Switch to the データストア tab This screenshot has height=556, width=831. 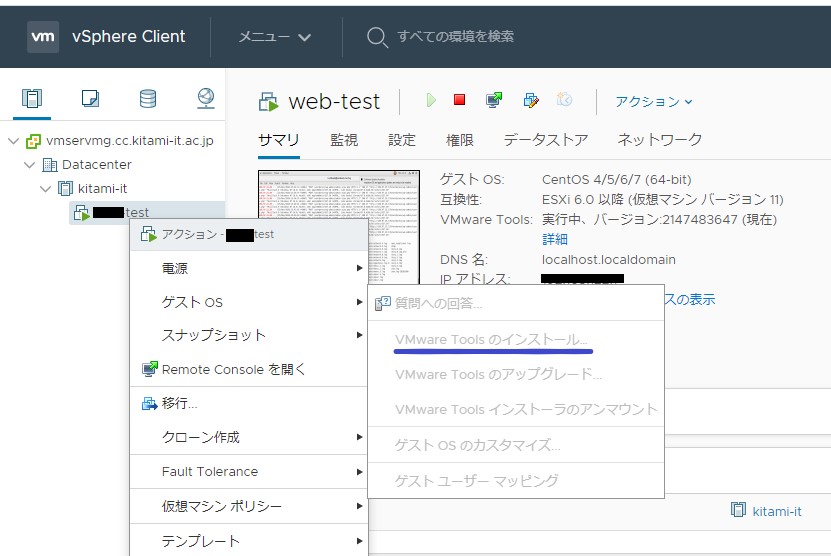pos(546,140)
